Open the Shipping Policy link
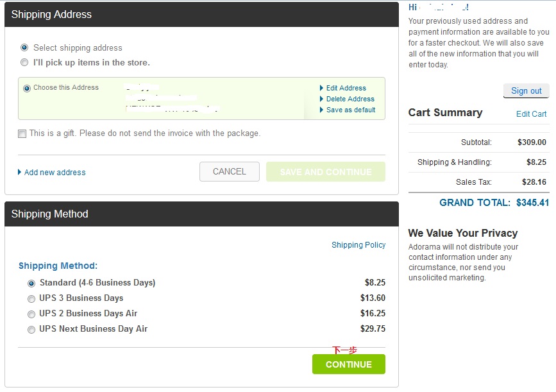 tap(358, 245)
